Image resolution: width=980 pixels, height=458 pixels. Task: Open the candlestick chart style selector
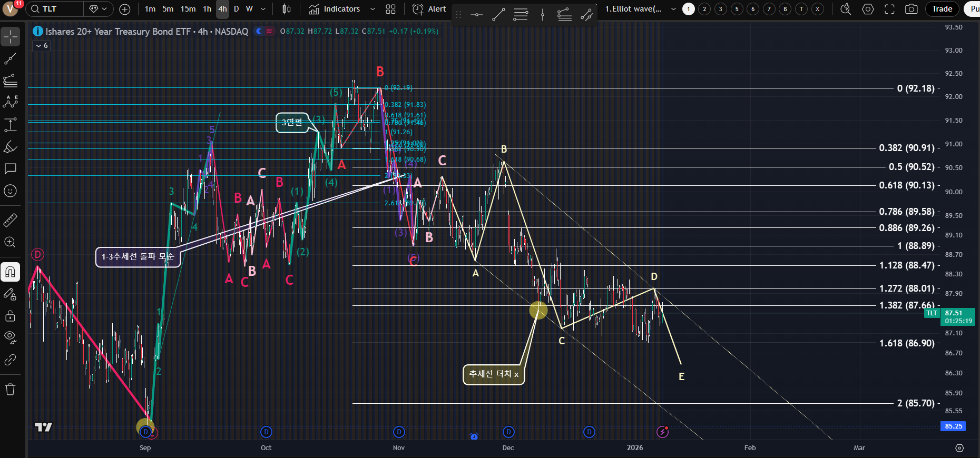click(286, 9)
